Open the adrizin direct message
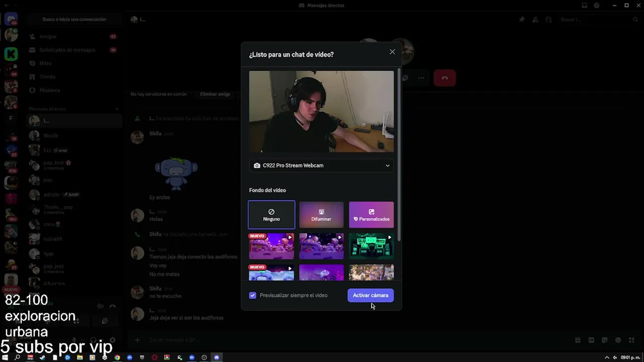The width and height of the screenshot is (644, 362). coord(74,195)
